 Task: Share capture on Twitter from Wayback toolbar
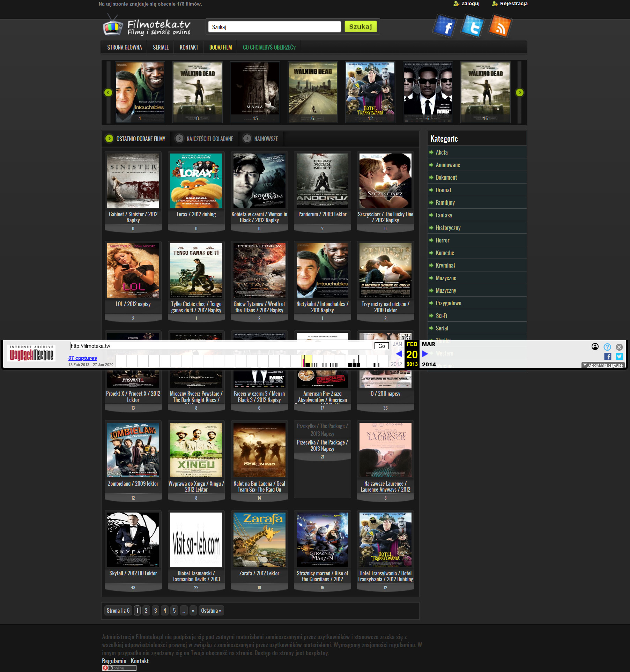coord(619,356)
